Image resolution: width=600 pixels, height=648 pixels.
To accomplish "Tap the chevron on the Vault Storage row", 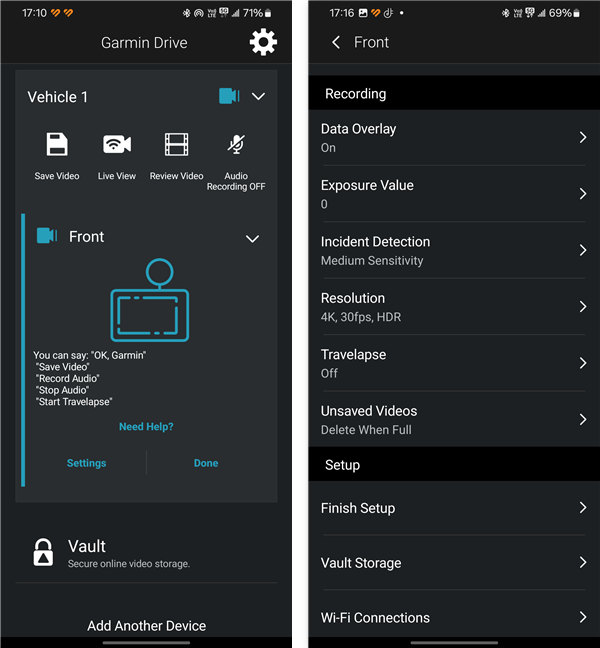I will (x=583, y=562).
